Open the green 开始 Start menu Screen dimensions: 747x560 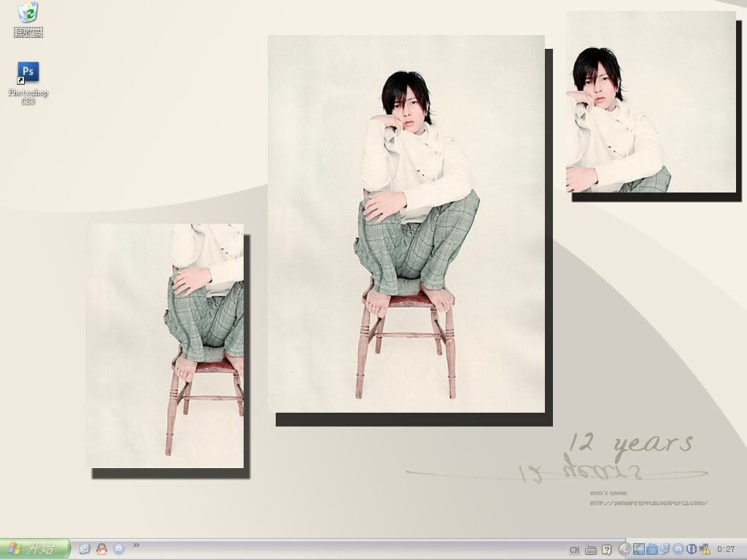coord(34,549)
